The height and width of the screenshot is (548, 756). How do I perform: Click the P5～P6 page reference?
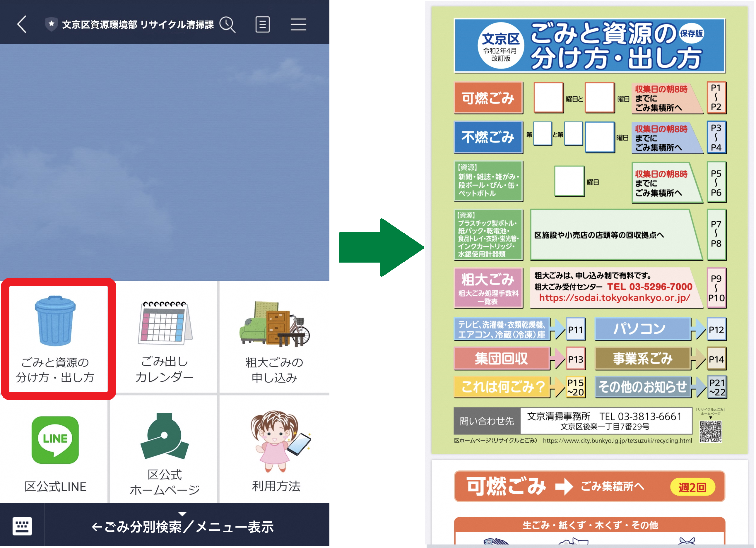point(717,183)
